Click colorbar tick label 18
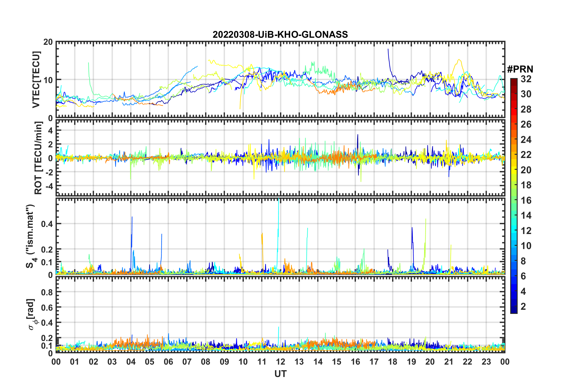 click(526, 185)
